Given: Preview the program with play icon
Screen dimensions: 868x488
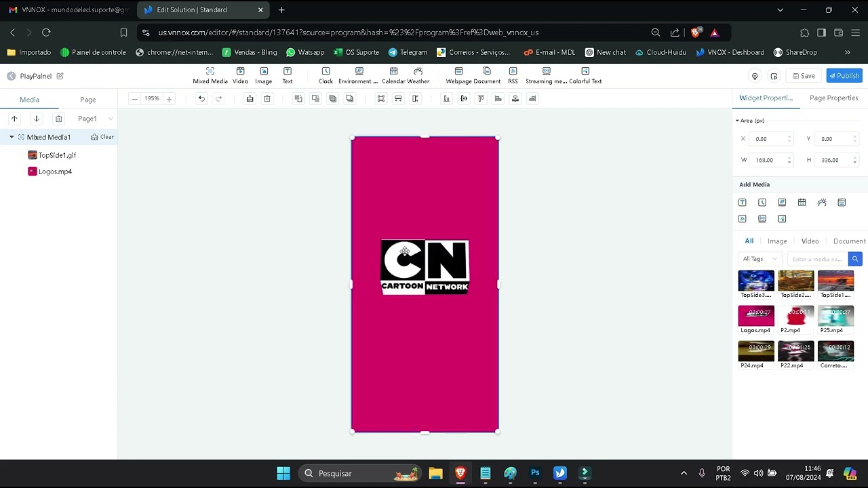Looking at the screenshot, I should coord(774,76).
